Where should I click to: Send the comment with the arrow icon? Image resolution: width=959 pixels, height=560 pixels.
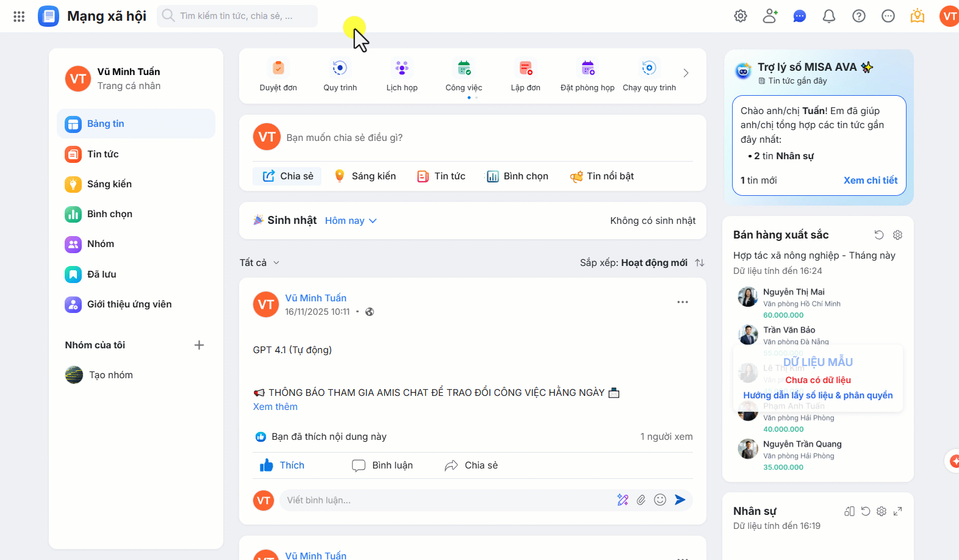tap(680, 500)
